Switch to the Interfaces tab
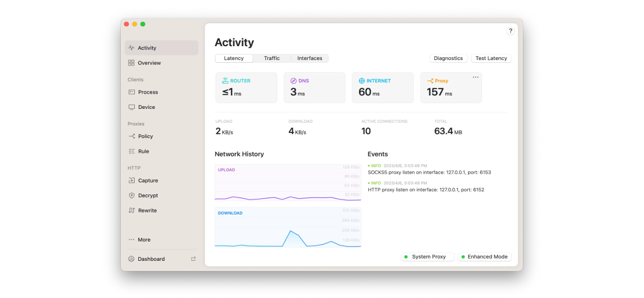 310,58
